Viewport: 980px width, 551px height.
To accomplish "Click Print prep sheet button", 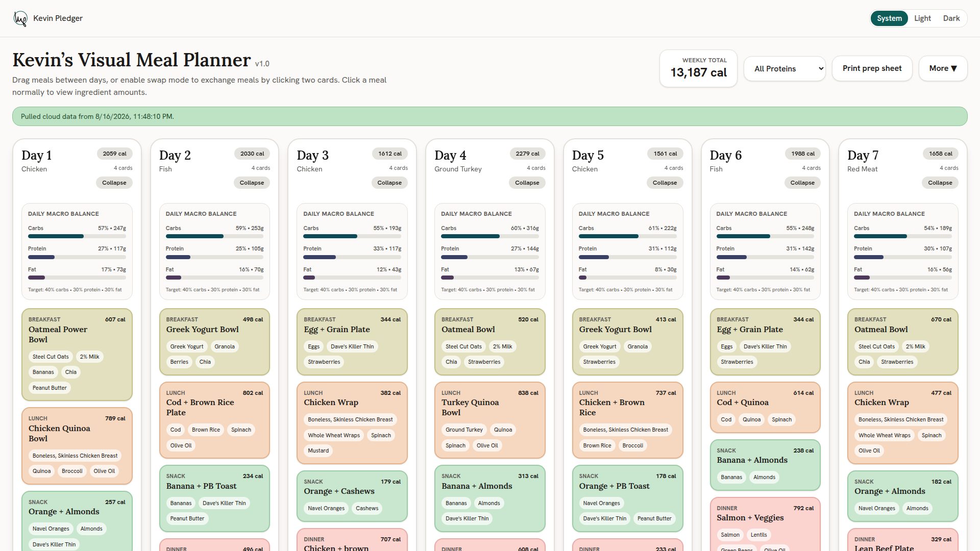I will pos(872,68).
